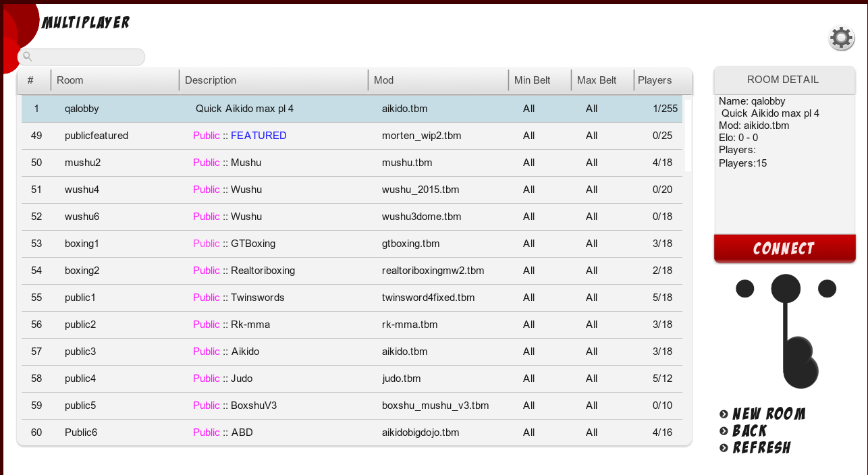Select the wushu6 room
868x475 pixels.
[352, 217]
